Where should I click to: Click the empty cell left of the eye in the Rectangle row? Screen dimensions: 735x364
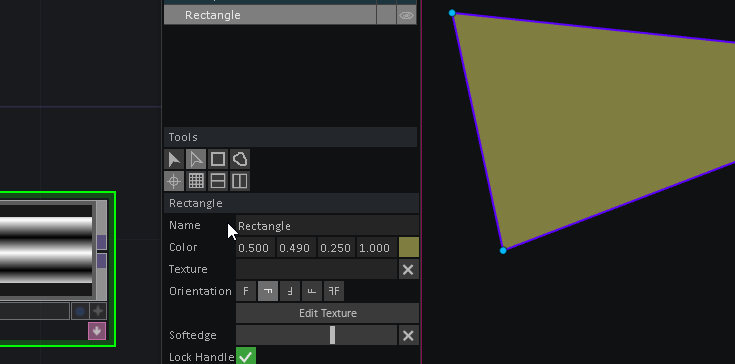coord(387,15)
